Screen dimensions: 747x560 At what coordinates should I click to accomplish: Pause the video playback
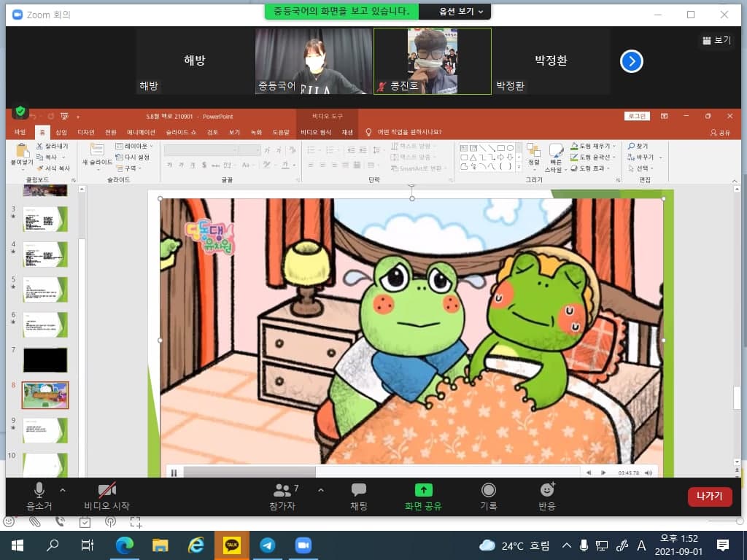click(x=174, y=472)
